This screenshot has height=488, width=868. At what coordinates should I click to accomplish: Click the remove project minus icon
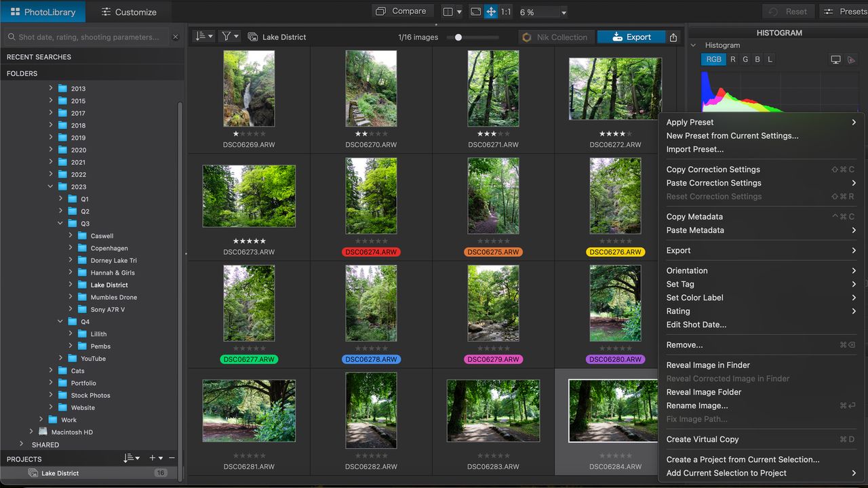click(x=172, y=459)
